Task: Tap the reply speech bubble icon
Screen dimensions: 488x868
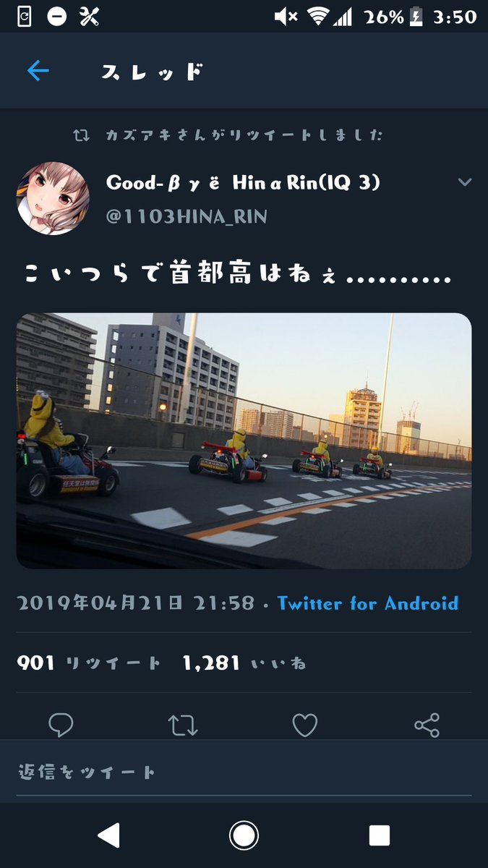Action: tap(61, 724)
